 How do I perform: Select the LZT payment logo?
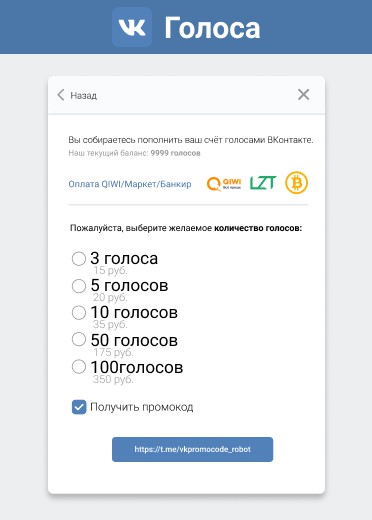263,183
